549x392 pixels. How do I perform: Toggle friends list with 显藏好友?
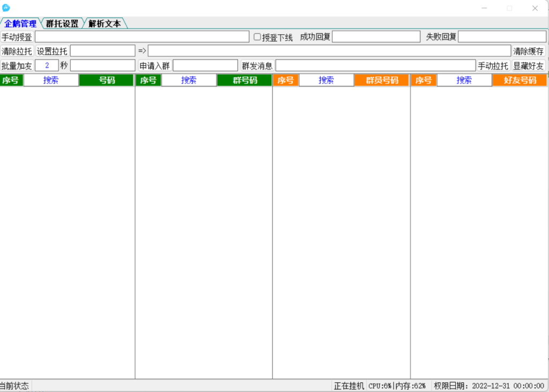pos(528,66)
